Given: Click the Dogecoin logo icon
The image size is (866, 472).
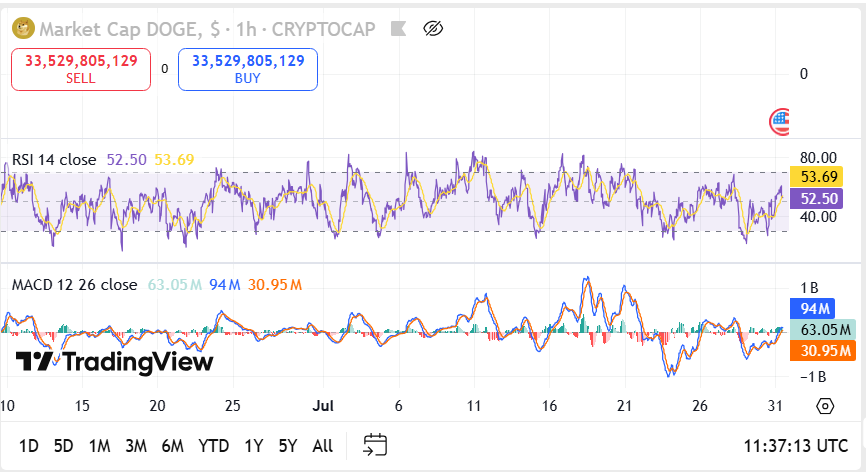Looking at the screenshot, I should [22, 29].
